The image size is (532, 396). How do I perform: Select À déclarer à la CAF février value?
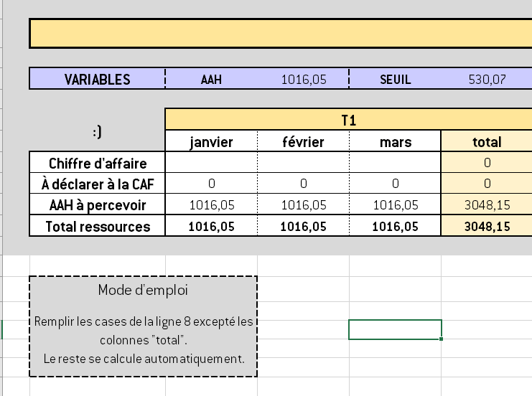point(303,184)
